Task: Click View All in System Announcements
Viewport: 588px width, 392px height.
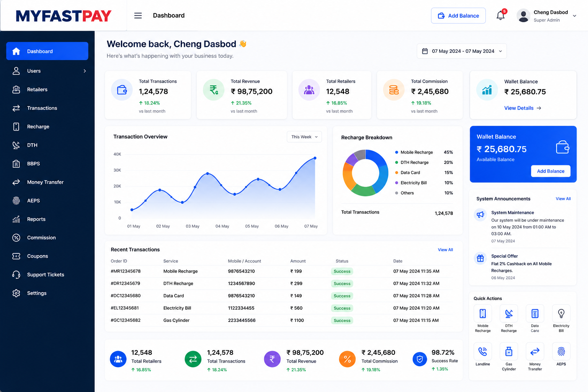Action: pos(563,199)
